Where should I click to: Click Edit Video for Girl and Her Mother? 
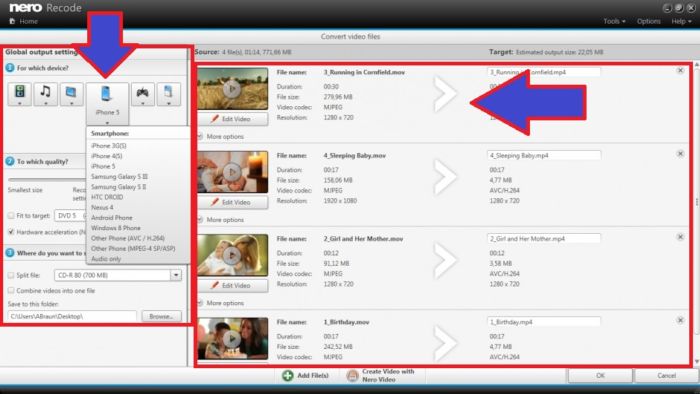point(233,286)
